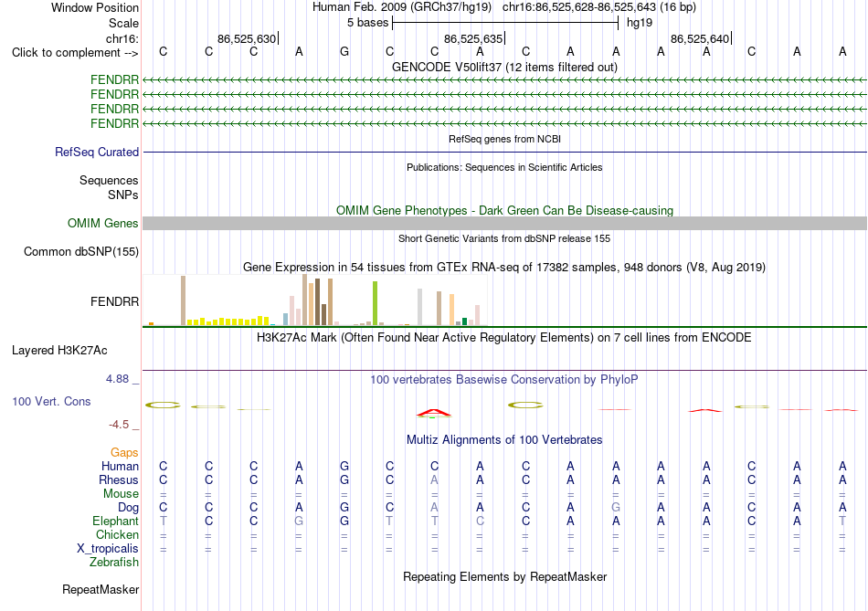Click the 'RefSeq genes from NCBI' title
Image resolution: width=868 pixels, height=611 pixels.
point(504,139)
